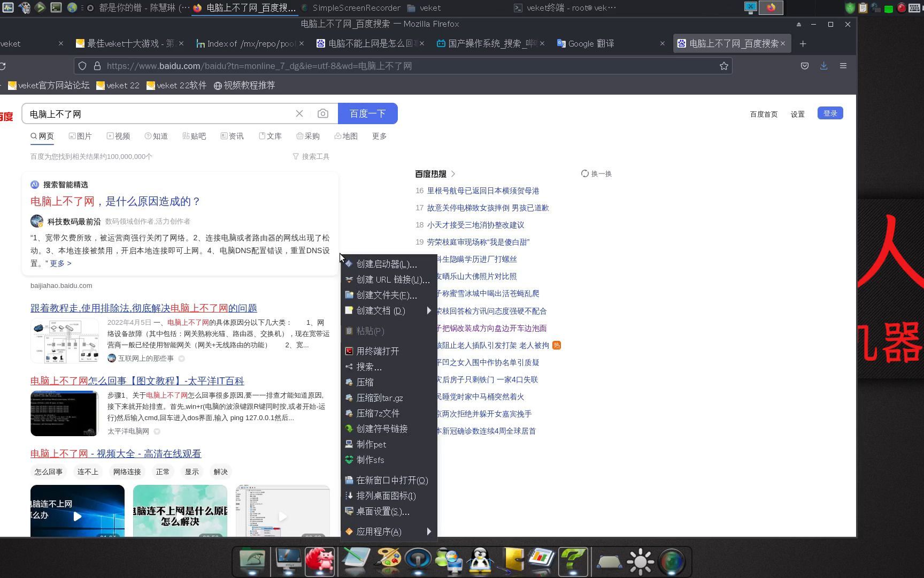The height and width of the screenshot is (578, 924).
Task: Switch to SimpleScreenRecorder in taskbar
Action: (350, 7)
